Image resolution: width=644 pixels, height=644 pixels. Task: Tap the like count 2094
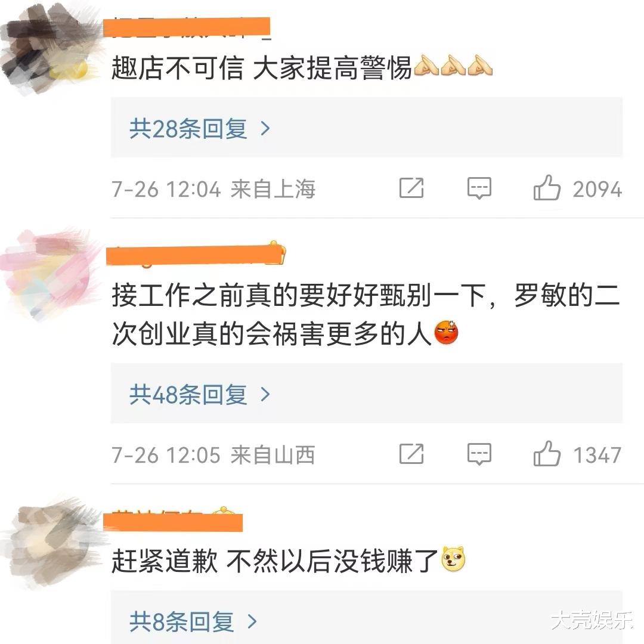pyautogui.click(x=597, y=190)
